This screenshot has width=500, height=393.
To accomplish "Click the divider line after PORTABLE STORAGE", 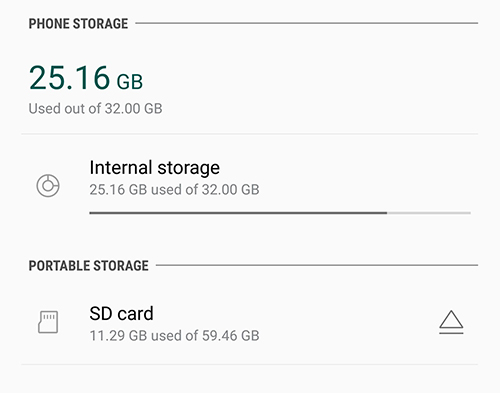I will click(317, 265).
